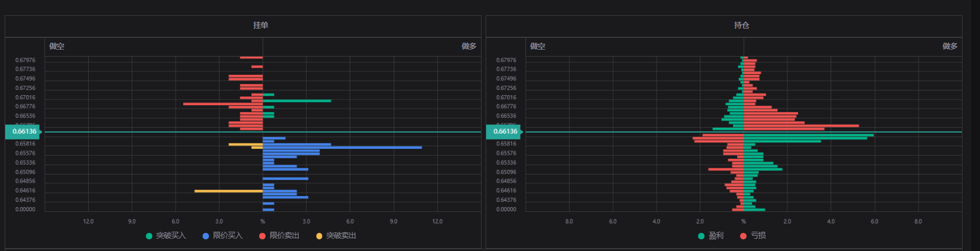
Task: Click the red 亏损 legend dot
Action: [743, 236]
